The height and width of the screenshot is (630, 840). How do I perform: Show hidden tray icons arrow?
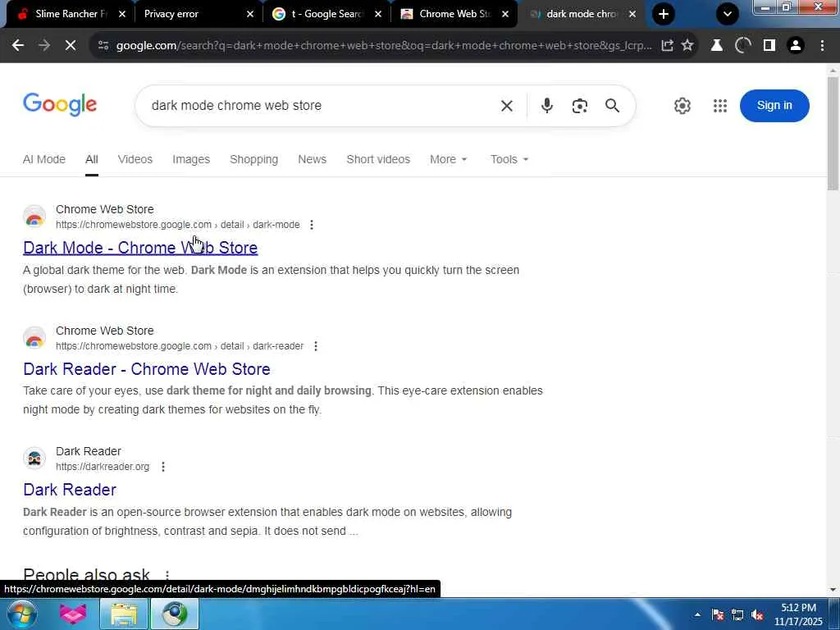[x=697, y=614]
